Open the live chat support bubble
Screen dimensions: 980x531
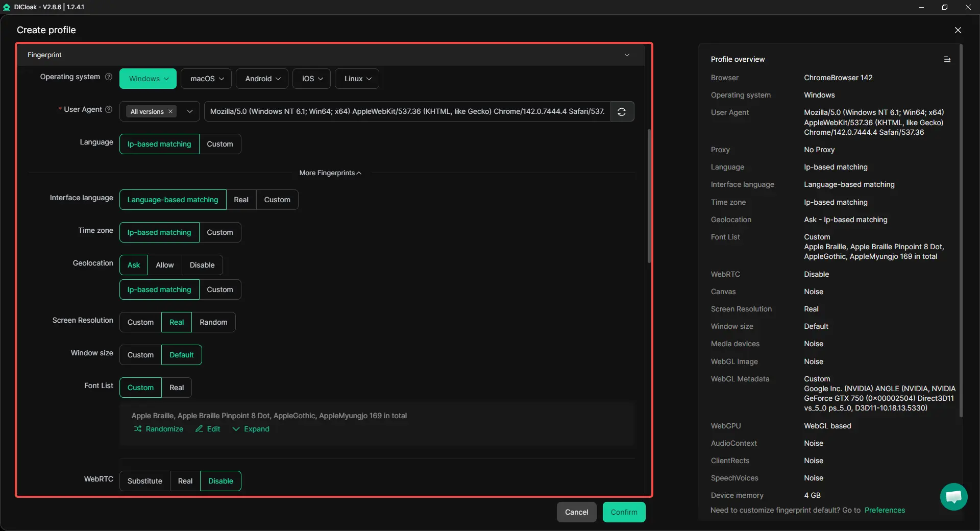[953, 496]
